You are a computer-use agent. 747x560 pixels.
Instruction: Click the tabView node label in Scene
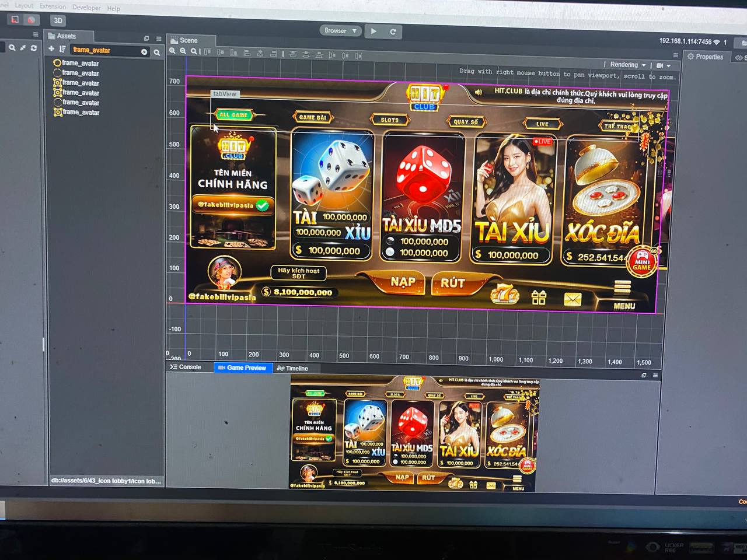(225, 94)
